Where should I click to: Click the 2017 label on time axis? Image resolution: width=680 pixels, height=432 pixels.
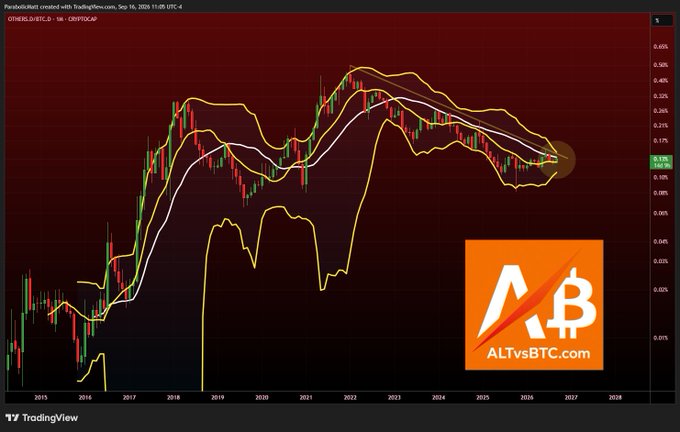pos(129,398)
